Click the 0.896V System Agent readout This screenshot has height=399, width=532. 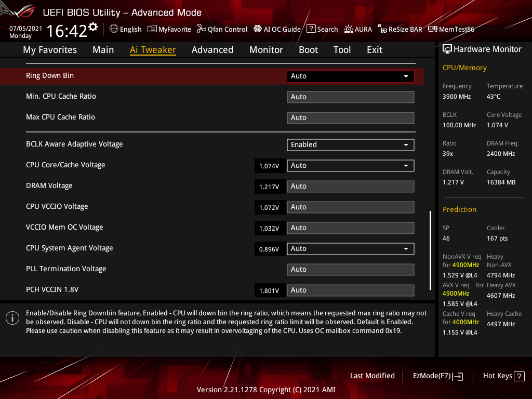[270, 249]
